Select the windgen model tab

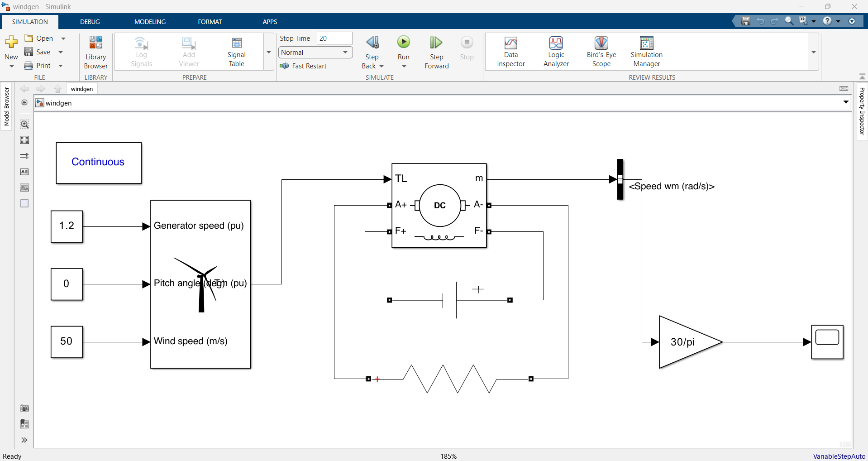pos(82,89)
